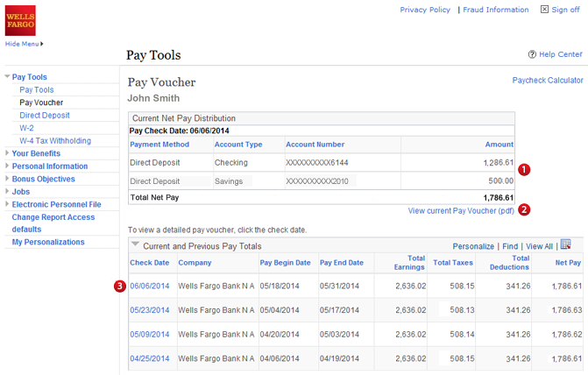588x375 pixels.
Task: Click total taxes value 508.14
Action: pos(462,334)
